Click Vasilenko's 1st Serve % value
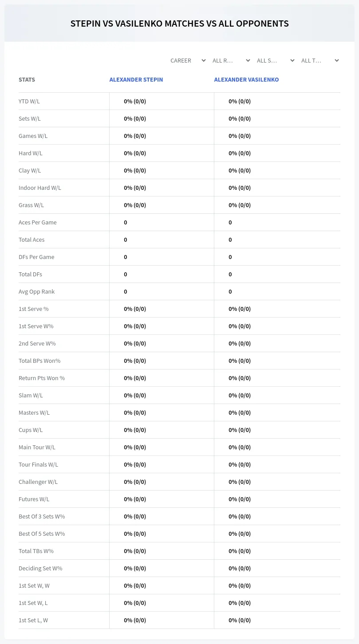359x644 pixels. coord(240,309)
